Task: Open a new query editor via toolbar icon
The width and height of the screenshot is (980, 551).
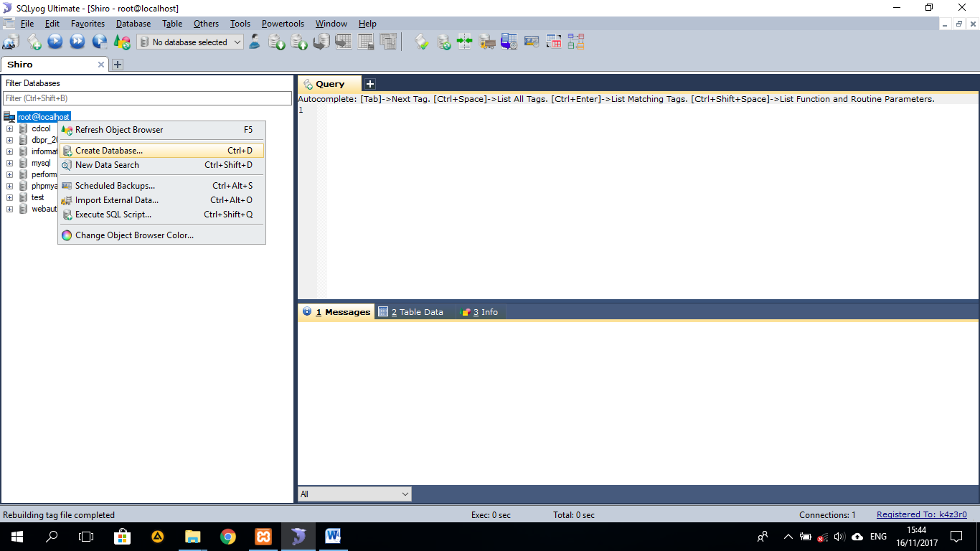Action: pos(34,42)
